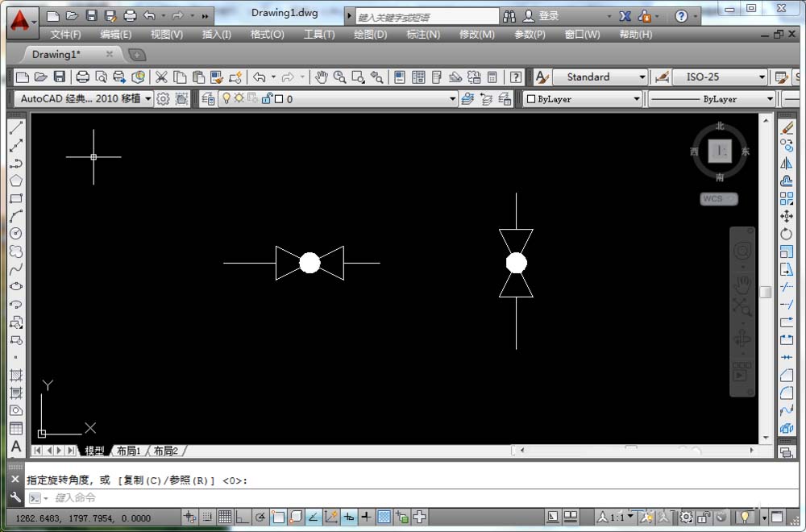Click the WCS coordinate system button
Viewport: 806px width, 532px height.
tap(719, 199)
